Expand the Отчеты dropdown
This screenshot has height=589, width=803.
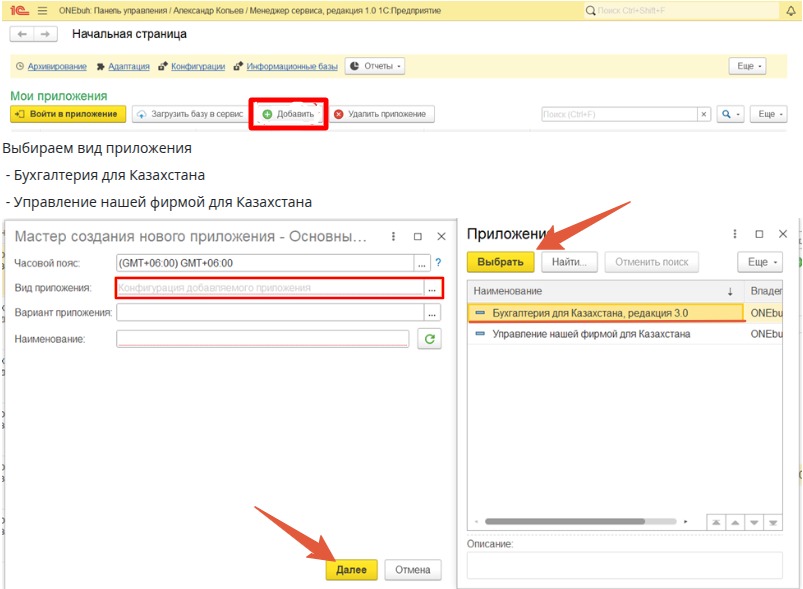tap(375, 66)
